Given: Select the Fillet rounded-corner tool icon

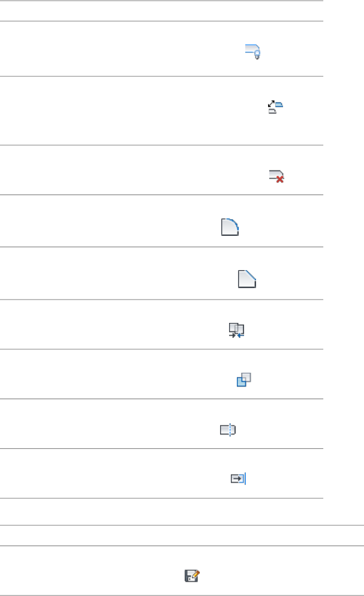Looking at the screenshot, I should tap(230, 227).
